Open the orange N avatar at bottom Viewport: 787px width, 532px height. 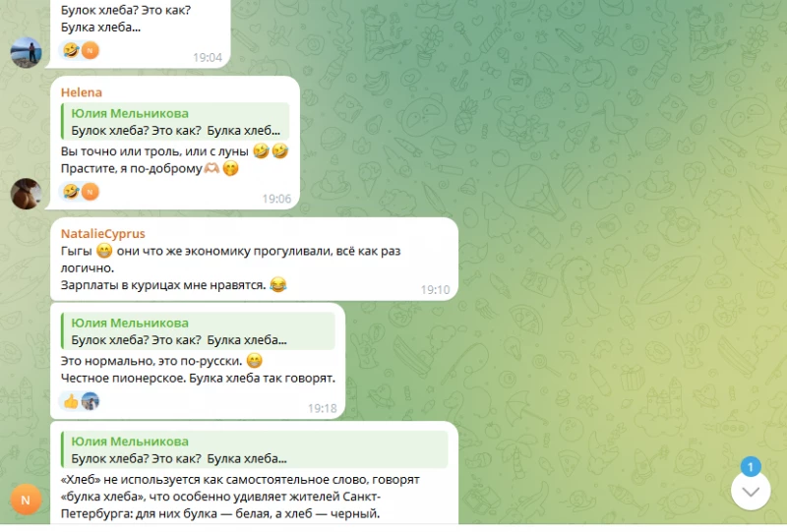click(x=26, y=500)
